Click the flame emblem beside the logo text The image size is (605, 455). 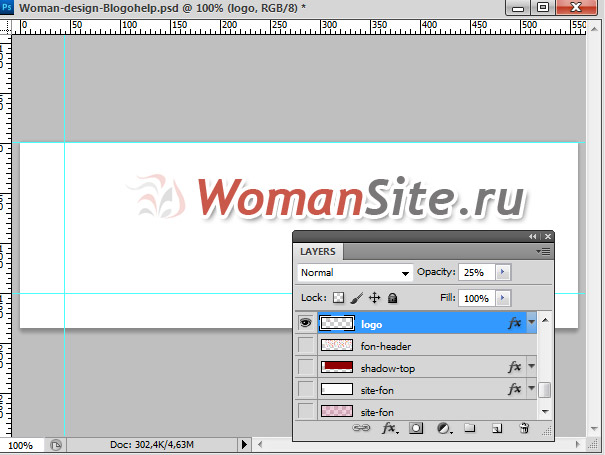pyautogui.click(x=157, y=196)
